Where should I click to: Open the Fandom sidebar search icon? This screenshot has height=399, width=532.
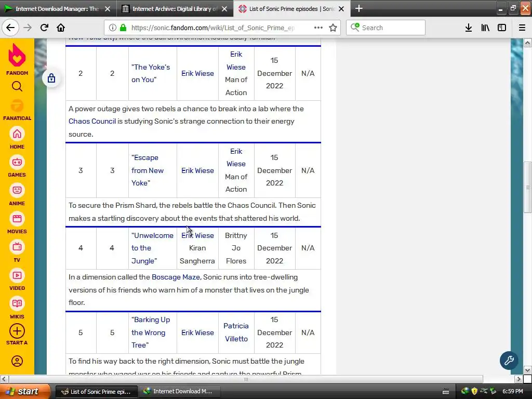click(17, 87)
